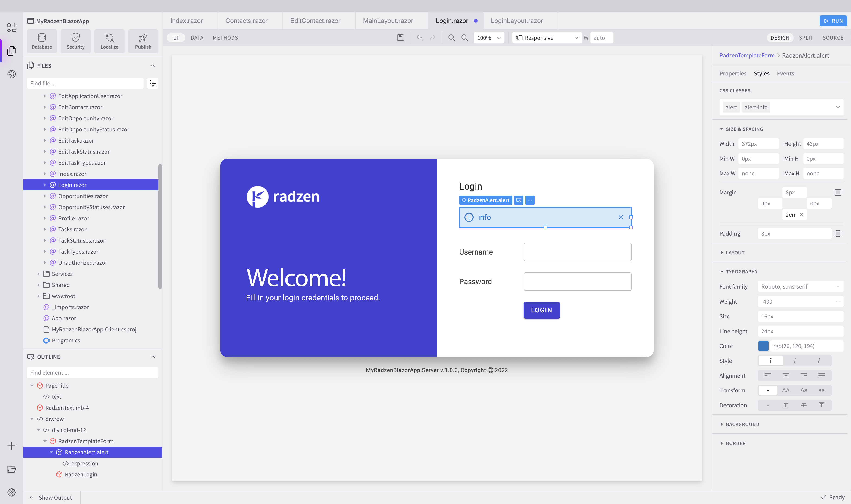Open the theme palette sidebar icon
Viewport: 851px width, 504px height.
pyautogui.click(x=12, y=74)
